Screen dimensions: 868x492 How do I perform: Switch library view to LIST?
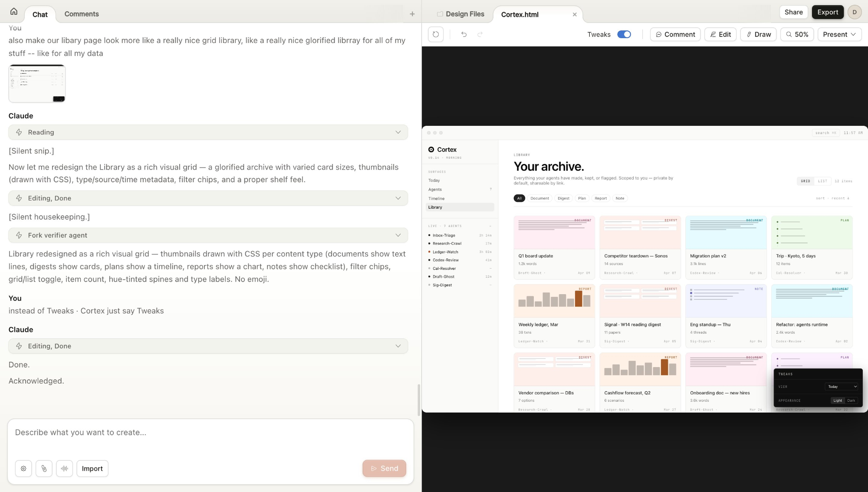822,181
